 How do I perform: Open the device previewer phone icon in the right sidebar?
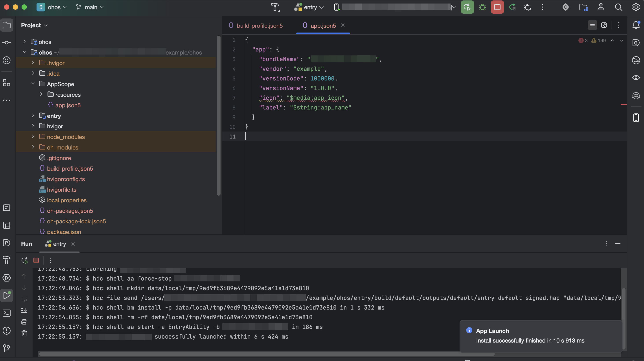coord(636,118)
